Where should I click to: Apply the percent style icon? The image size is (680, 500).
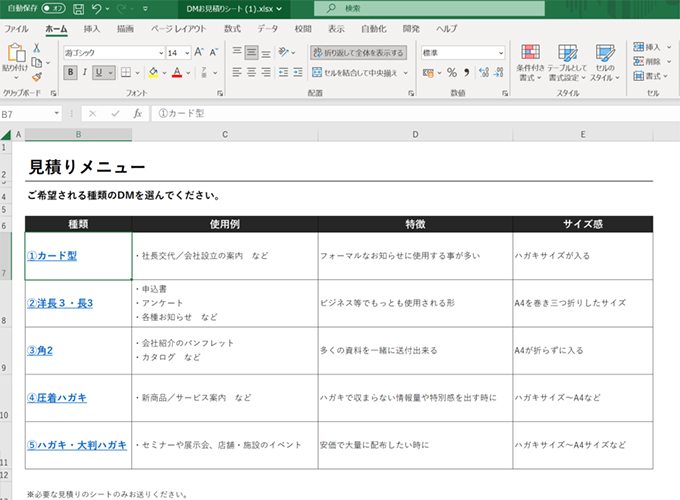452,72
